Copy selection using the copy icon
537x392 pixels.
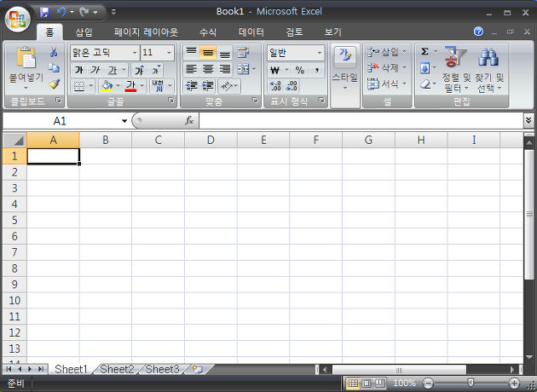tap(54, 68)
